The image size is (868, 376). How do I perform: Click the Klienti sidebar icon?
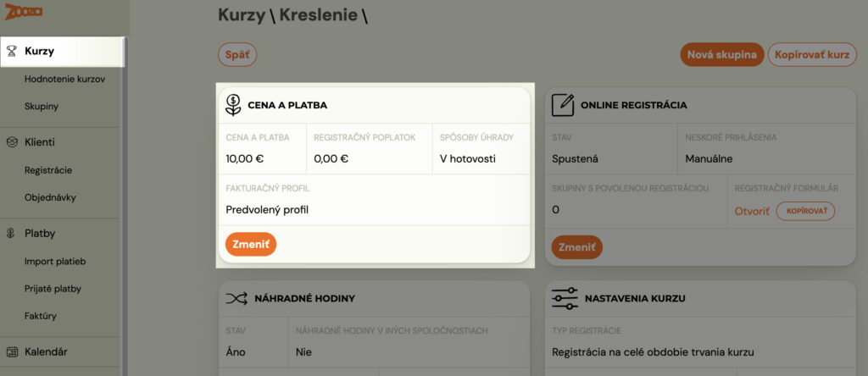click(12, 142)
